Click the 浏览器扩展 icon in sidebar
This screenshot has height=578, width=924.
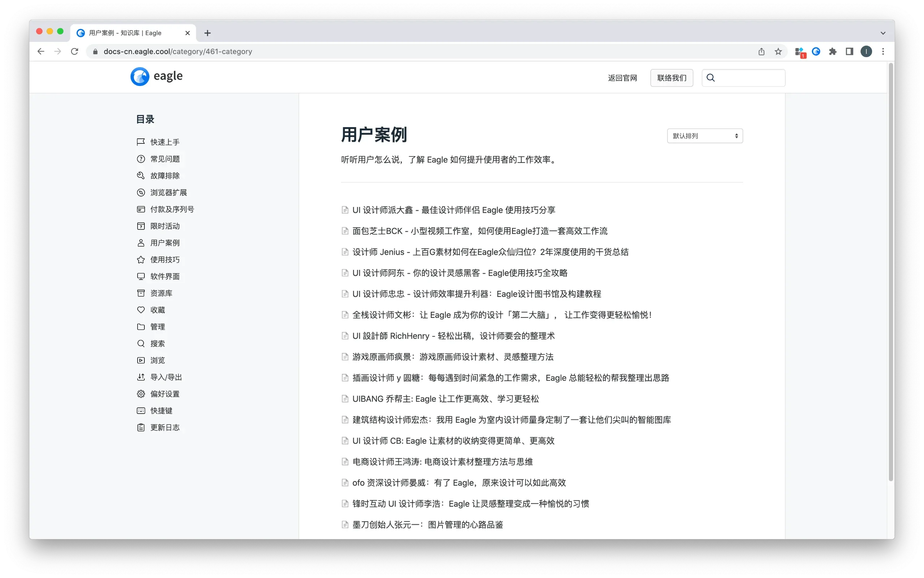point(141,192)
